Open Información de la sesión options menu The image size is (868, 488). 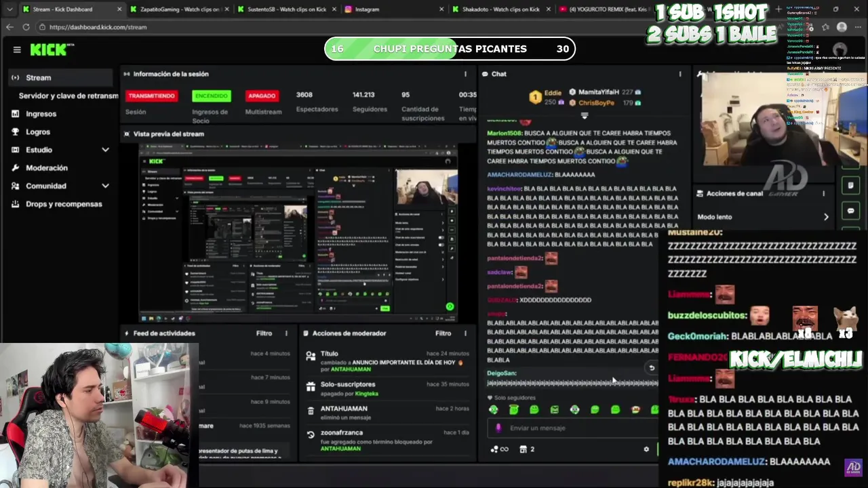(465, 74)
